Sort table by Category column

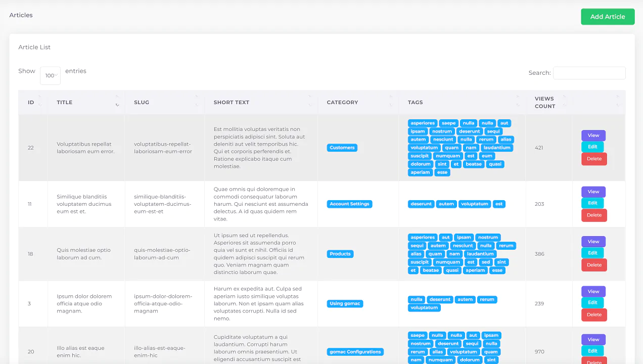[x=342, y=102]
